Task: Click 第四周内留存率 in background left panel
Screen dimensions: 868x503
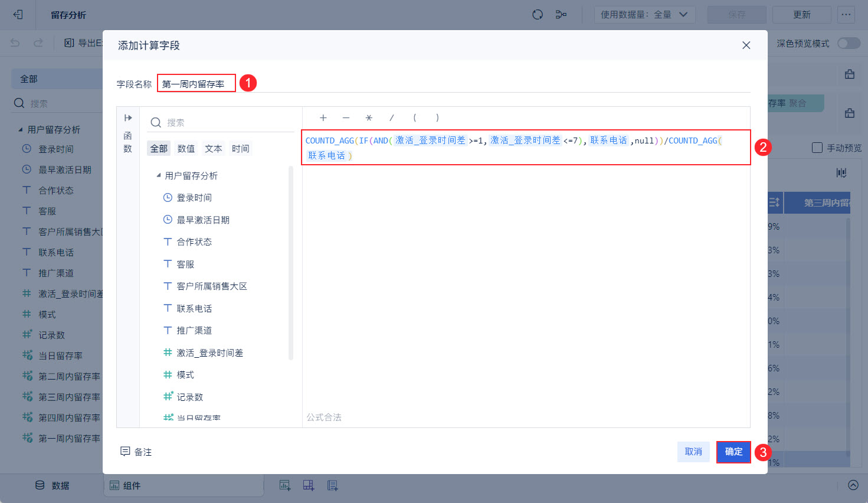Action: click(69, 417)
